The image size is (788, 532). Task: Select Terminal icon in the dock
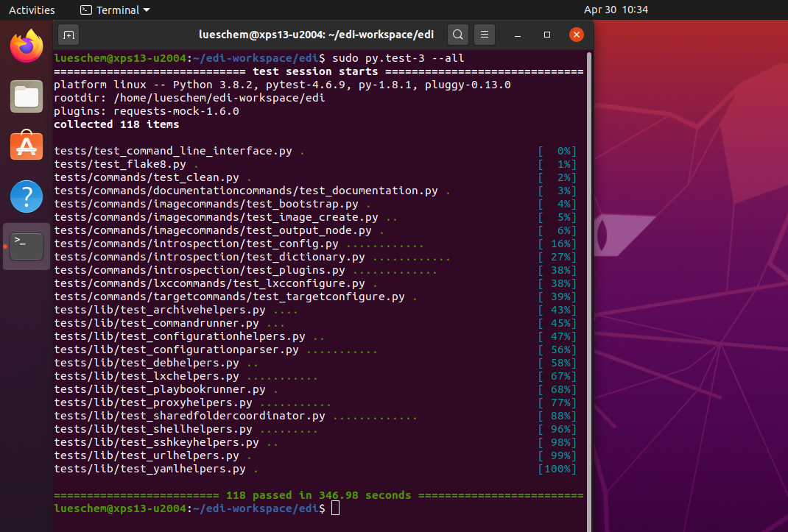click(x=27, y=247)
